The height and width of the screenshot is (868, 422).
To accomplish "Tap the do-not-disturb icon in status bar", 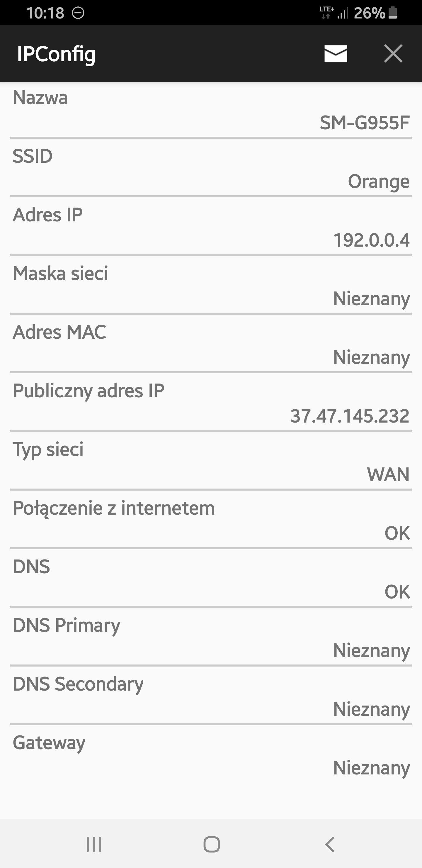I will pos(79,13).
